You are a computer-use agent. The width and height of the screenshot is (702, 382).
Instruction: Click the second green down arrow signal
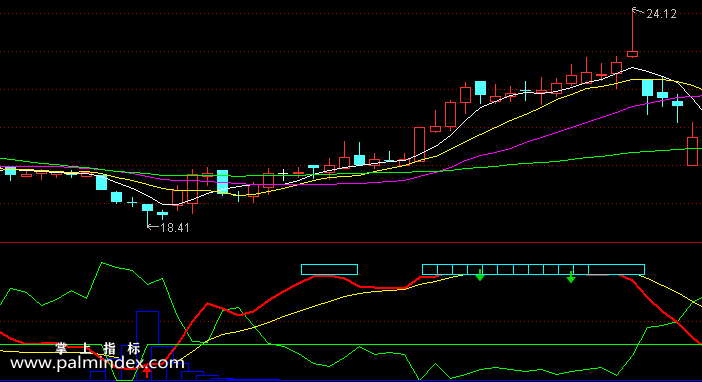571,277
